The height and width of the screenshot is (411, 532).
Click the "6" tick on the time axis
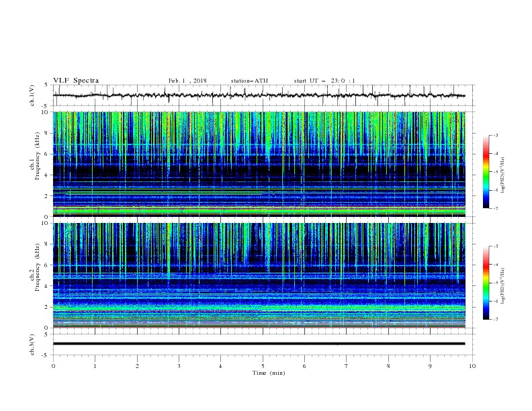[x=304, y=366]
